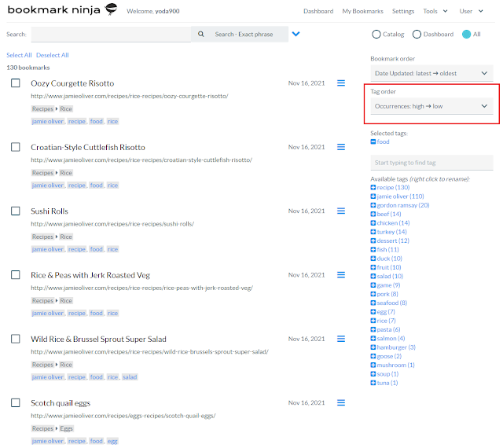Click rice (7) in available tags
Screen dimensions: 503x448
pyautogui.click(x=386, y=321)
